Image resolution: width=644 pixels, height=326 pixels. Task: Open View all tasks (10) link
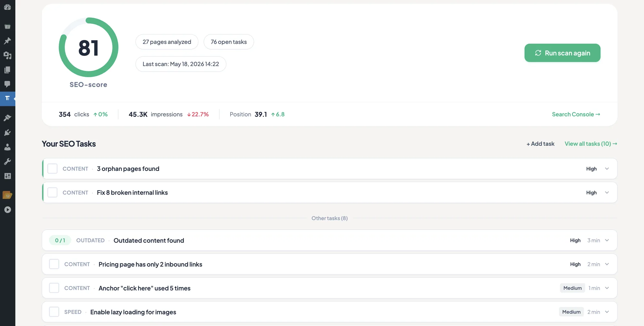click(x=591, y=144)
